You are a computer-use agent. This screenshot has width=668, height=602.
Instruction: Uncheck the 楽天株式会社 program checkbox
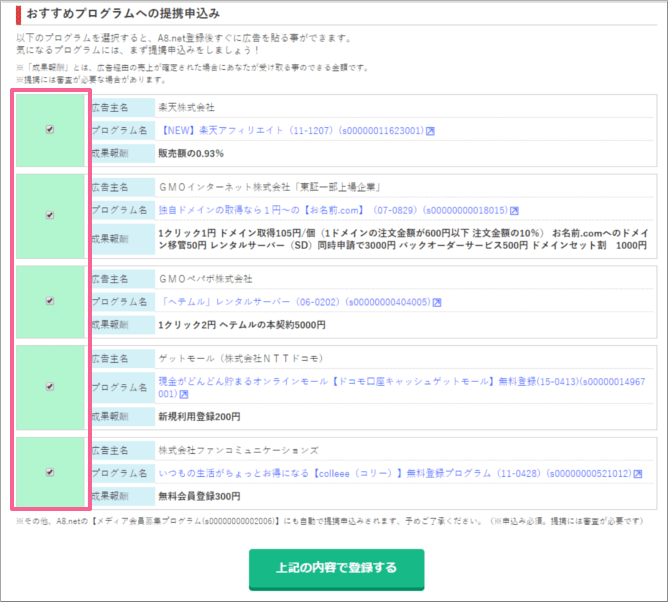[x=50, y=130]
